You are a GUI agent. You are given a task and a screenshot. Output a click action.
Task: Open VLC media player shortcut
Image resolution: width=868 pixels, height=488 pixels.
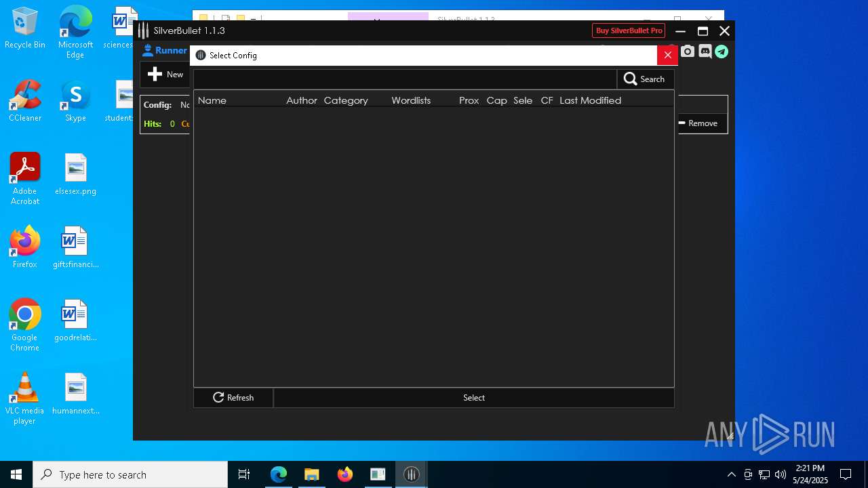25,399
